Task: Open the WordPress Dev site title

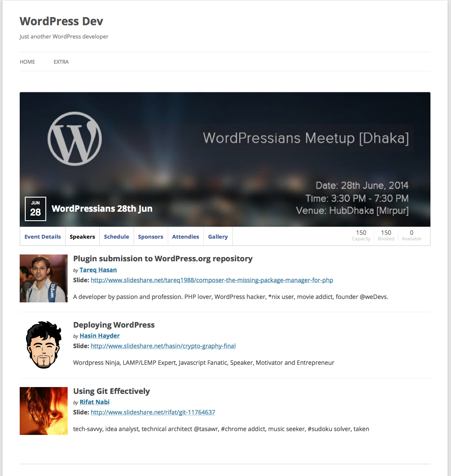Action: [x=61, y=21]
